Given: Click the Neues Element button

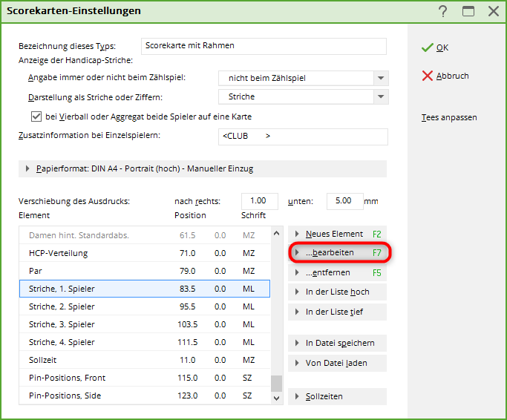Looking at the screenshot, I should click(338, 234).
